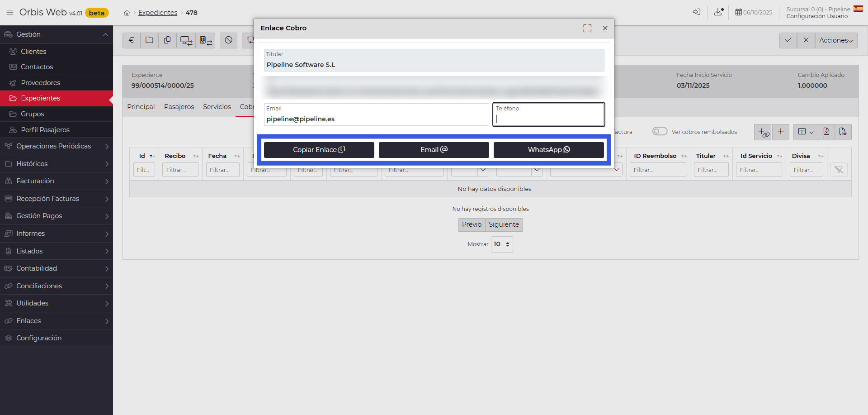Screen dimensions: 868x415
Task: Open Configuración Usuario in header
Action: [817, 16]
